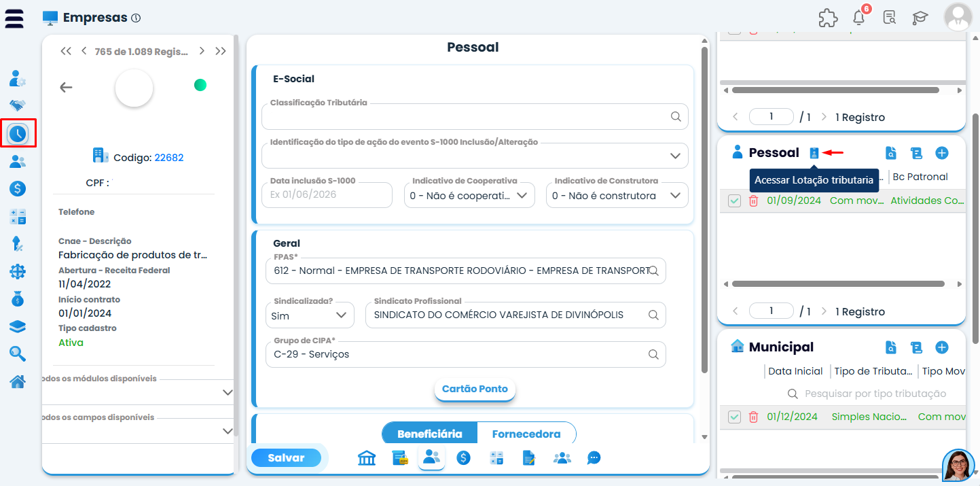
Task: Open Indicativo de Cooperativa dropdown
Action: point(469,196)
